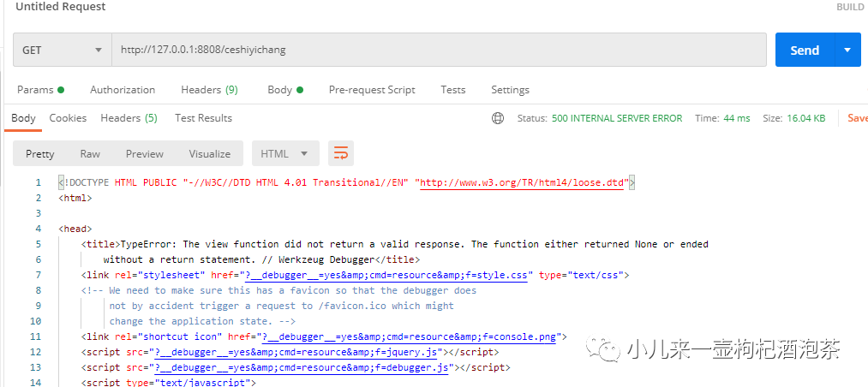This screenshot has height=387, width=868.
Task: Click the favicon comment on line 8
Action: pyautogui.click(x=278, y=290)
